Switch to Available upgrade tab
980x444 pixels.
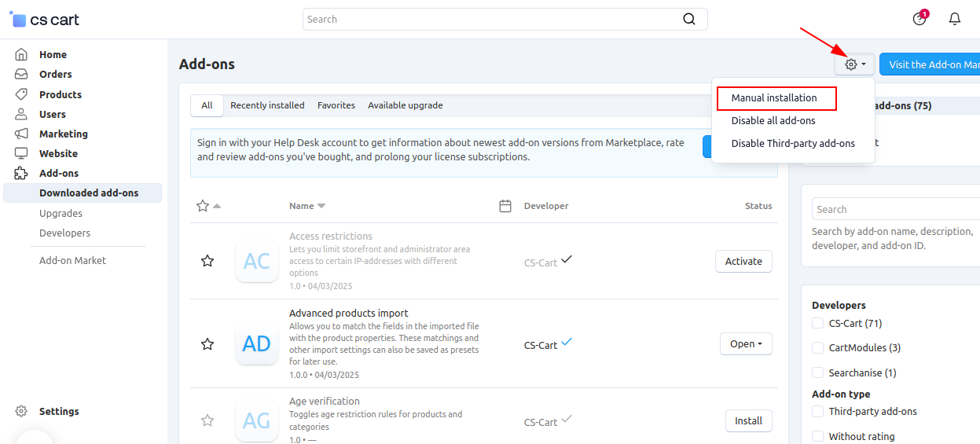[x=406, y=105]
